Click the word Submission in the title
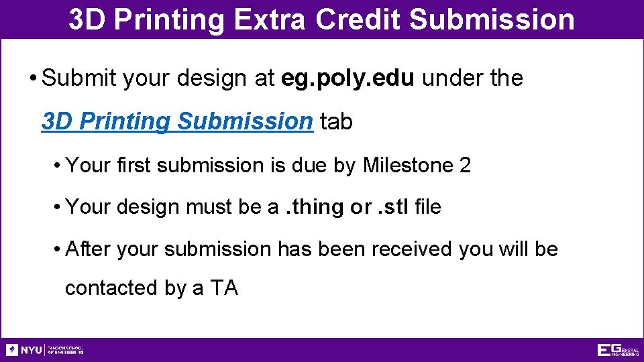The image size is (644, 362). tap(492, 19)
